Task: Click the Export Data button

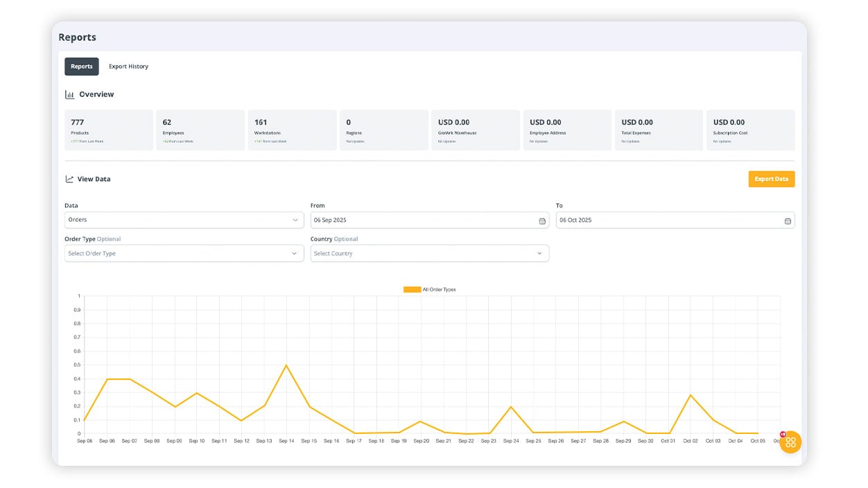Action: tap(771, 179)
